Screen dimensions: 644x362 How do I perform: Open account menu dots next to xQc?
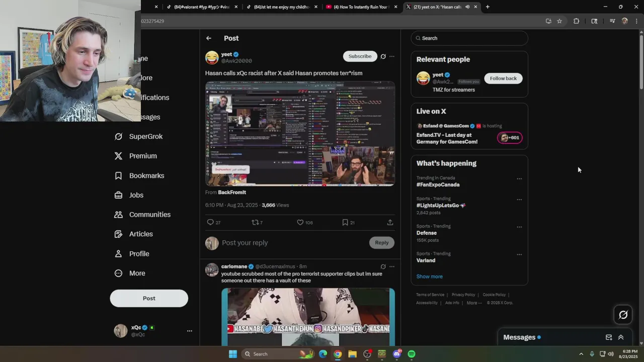point(190,331)
